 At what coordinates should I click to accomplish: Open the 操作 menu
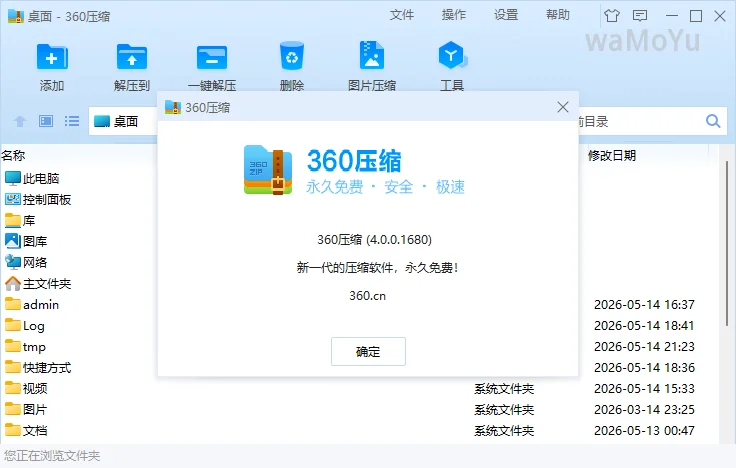[453, 15]
